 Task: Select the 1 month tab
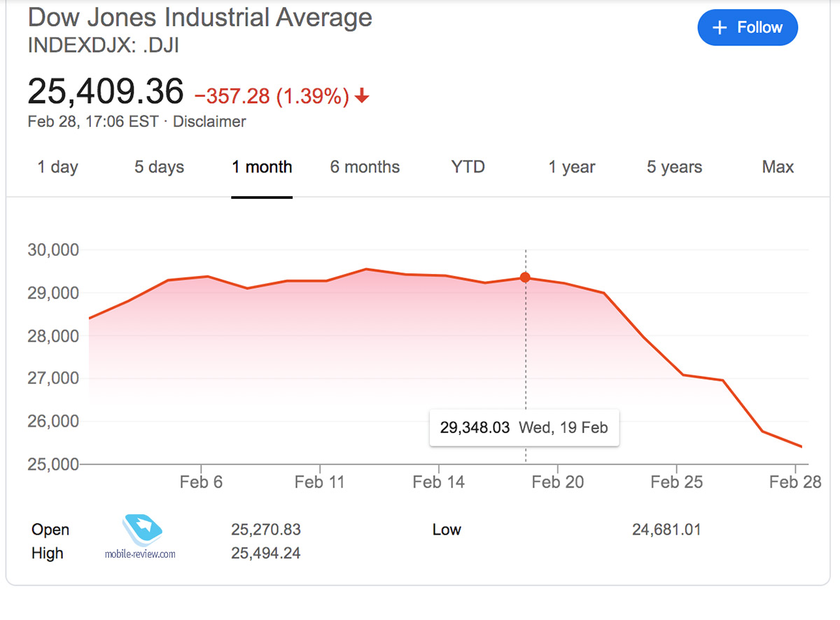262,167
